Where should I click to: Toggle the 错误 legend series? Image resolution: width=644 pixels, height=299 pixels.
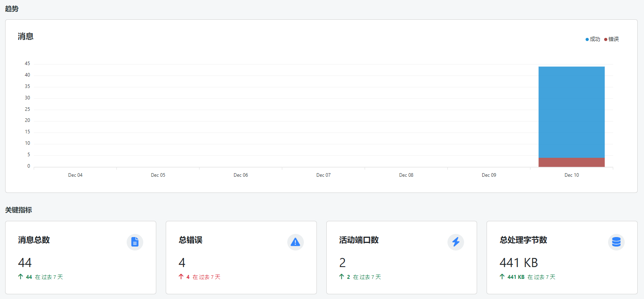(x=613, y=39)
